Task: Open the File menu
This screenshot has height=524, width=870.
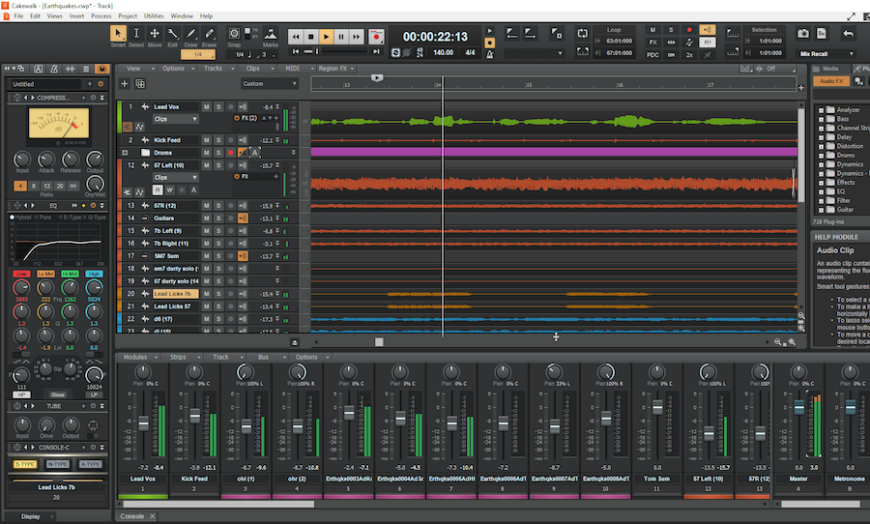Action: (18, 16)
